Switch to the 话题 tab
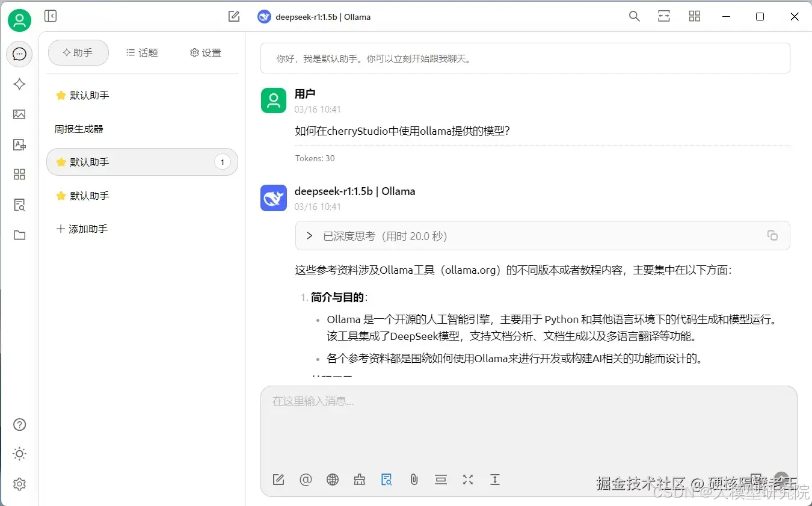The image size is (812, 506). click(x=142, y=53)
